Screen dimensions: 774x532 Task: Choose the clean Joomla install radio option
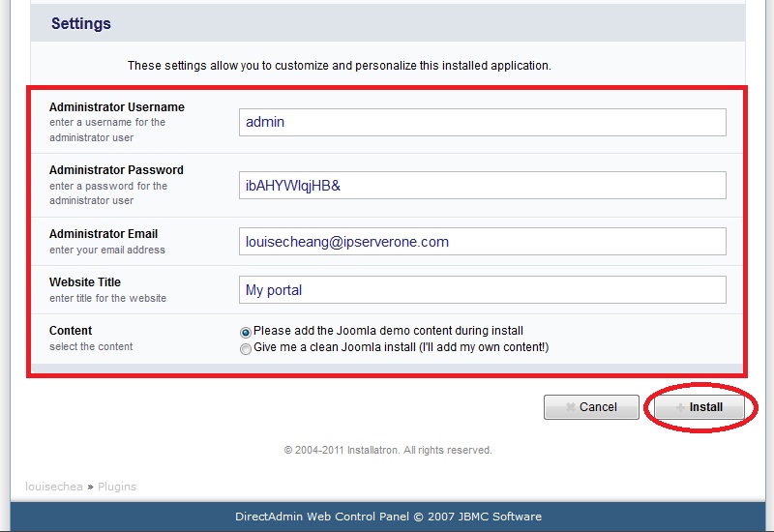(246, 349)
